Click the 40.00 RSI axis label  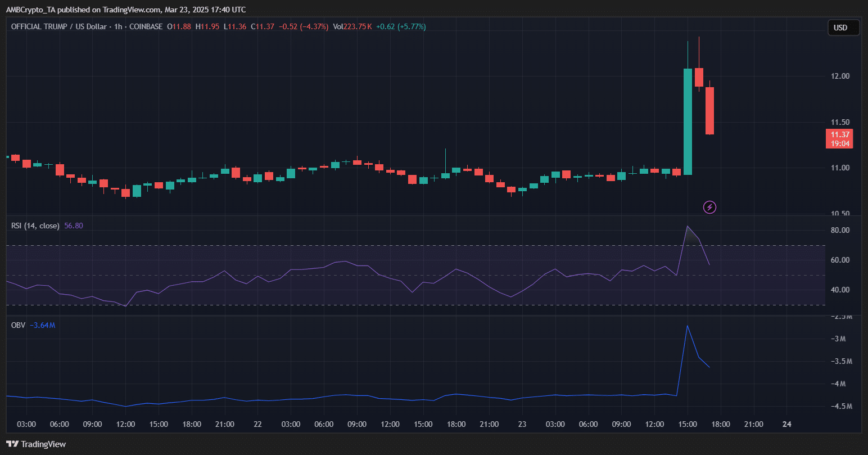840,290
